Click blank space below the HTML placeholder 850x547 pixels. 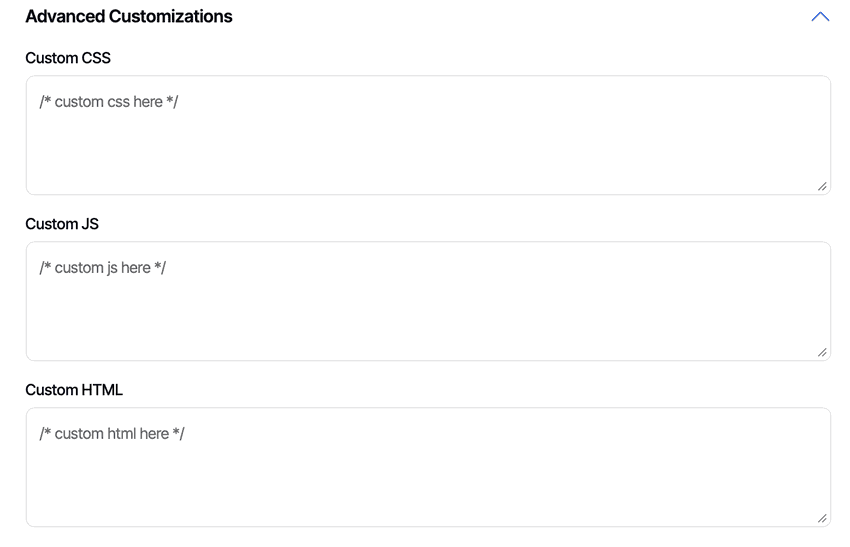tap(300, 487)
